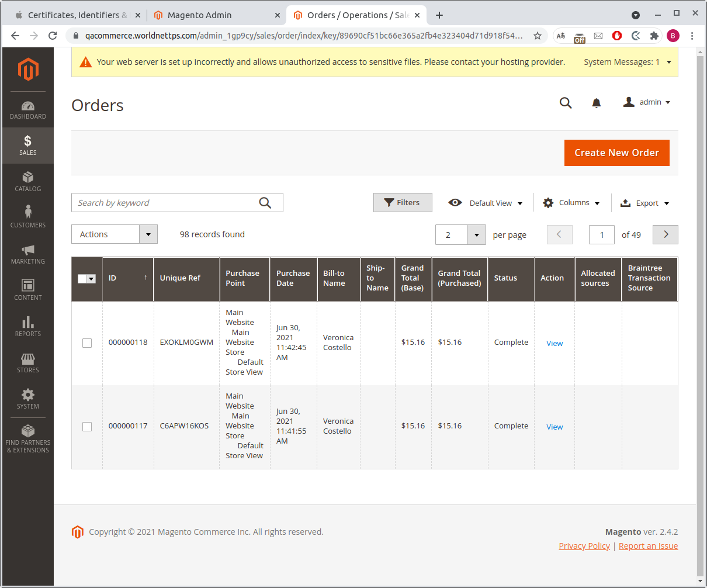707x588 pixels.
Task: Select checkbox for order 000000118
Action: (87, 343)
